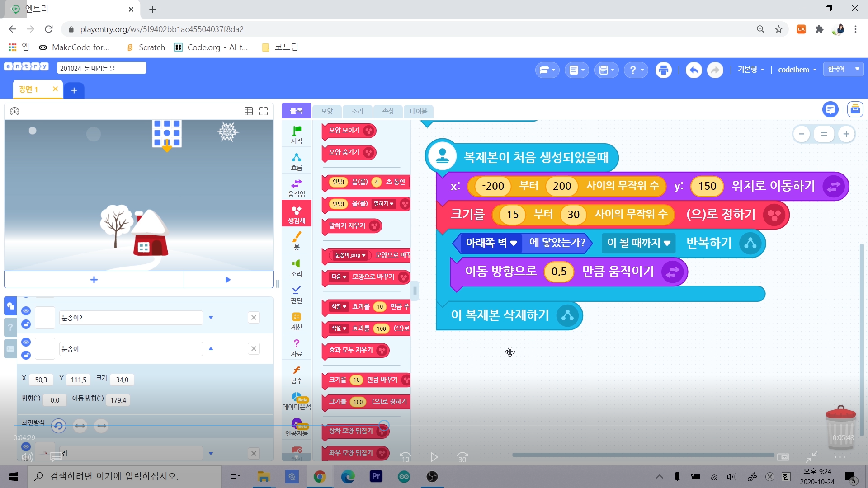
Task: Open the 흐름 (Flow) block category
Action: click(297, 161)
